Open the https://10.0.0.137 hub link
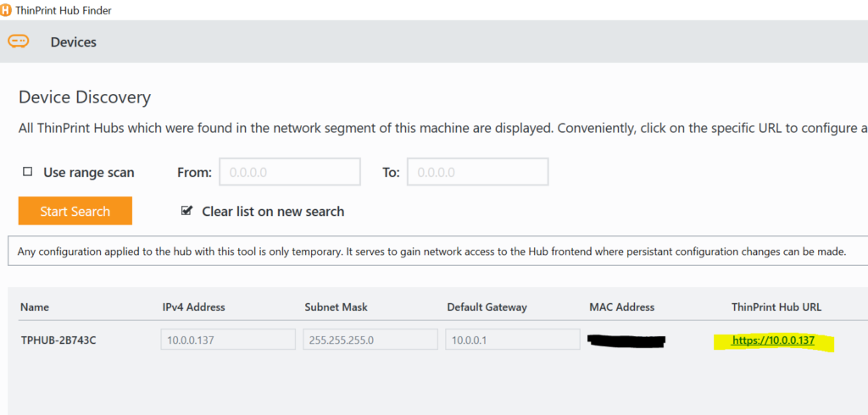The width and height of the screenshot is (868, 415). [x=773, y=340]
